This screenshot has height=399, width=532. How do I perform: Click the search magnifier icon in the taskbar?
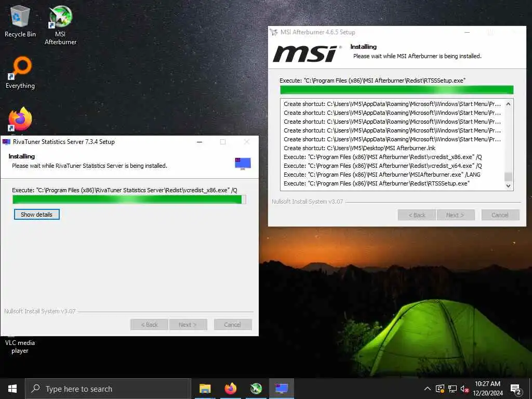35,389
